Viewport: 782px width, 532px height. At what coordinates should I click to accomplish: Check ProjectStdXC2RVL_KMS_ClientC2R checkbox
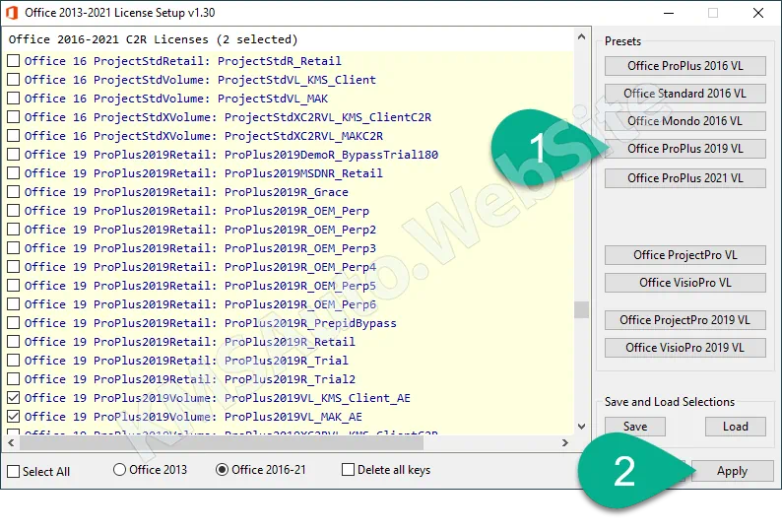[14, 117]
